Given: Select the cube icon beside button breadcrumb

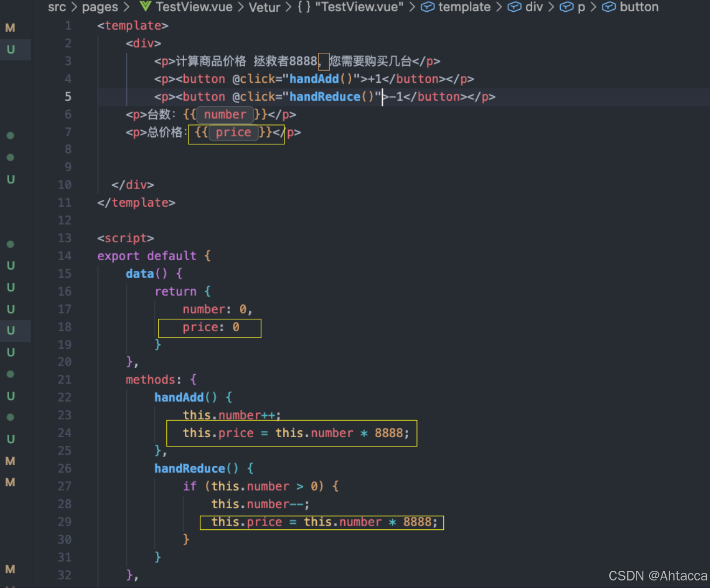Looking at the screenshot, I should [x=609, y=7].
